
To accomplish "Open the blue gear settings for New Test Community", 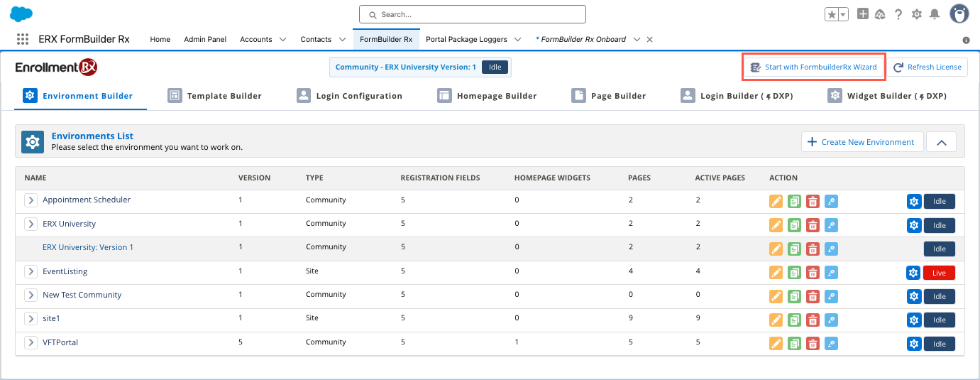I will 913,296.
